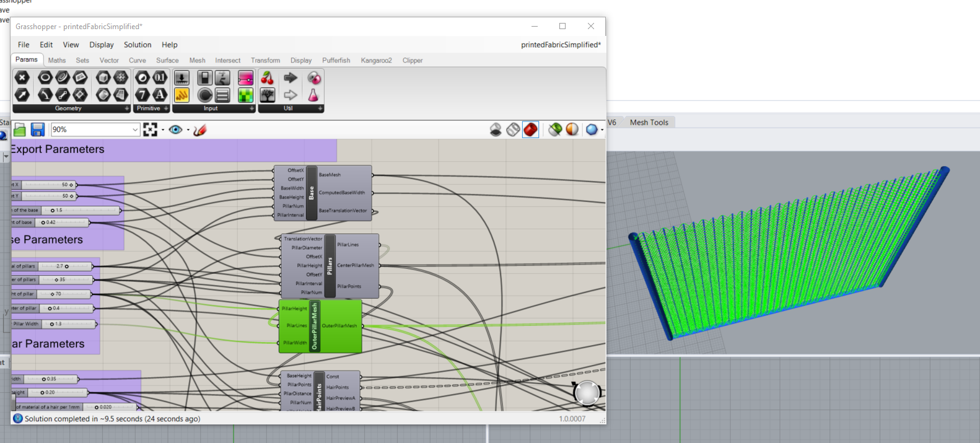Select the tree icon in Util panel
The image size is (980, 443).
(268, 95)
